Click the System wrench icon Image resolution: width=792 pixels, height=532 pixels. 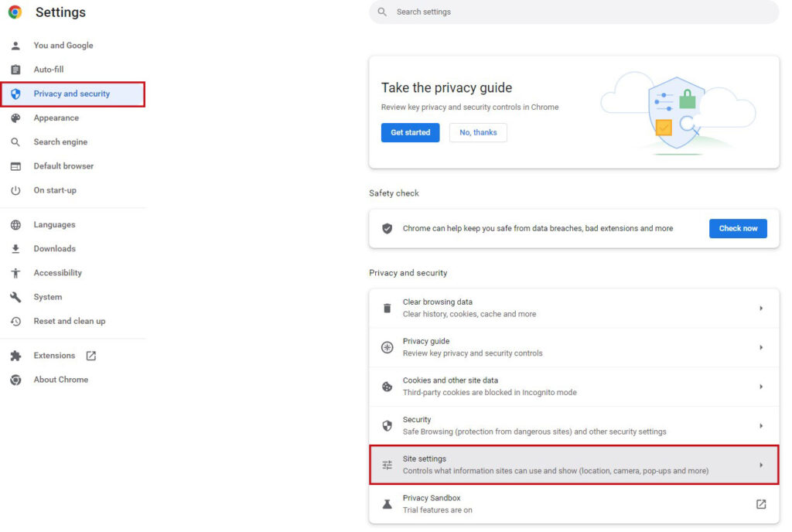15,296
